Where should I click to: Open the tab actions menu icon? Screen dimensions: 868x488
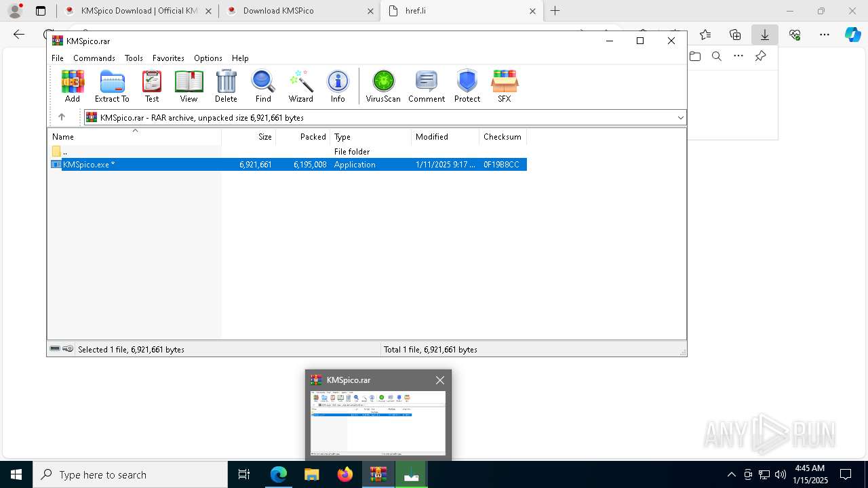(41, 11)
